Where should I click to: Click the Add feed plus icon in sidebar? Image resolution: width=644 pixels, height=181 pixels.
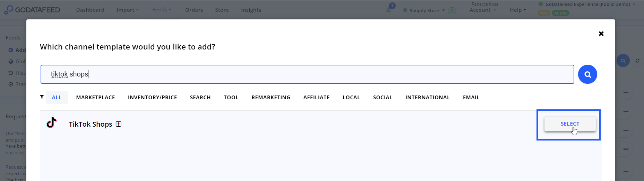click(11, 50)
